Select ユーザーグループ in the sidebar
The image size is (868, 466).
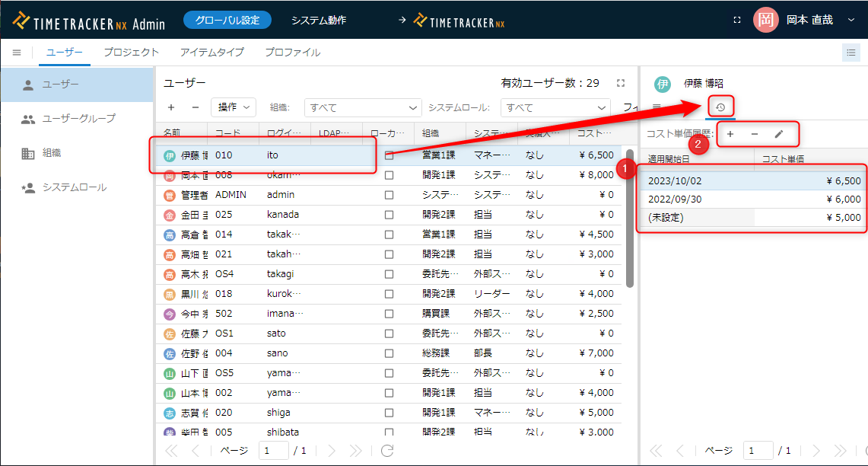(x=79, y=119)
